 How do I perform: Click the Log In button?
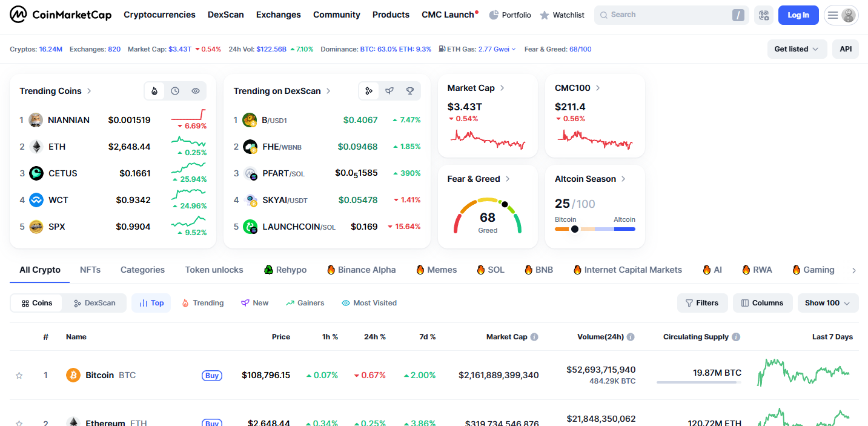pyautogui.click(x=798, y=15)
